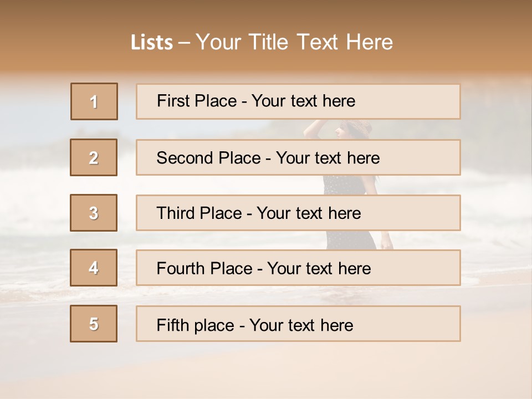This screenshot has height=399, width=532.
Task: Click "Your Title Text Here" in the heading
Action: click(x=294, y=42)
